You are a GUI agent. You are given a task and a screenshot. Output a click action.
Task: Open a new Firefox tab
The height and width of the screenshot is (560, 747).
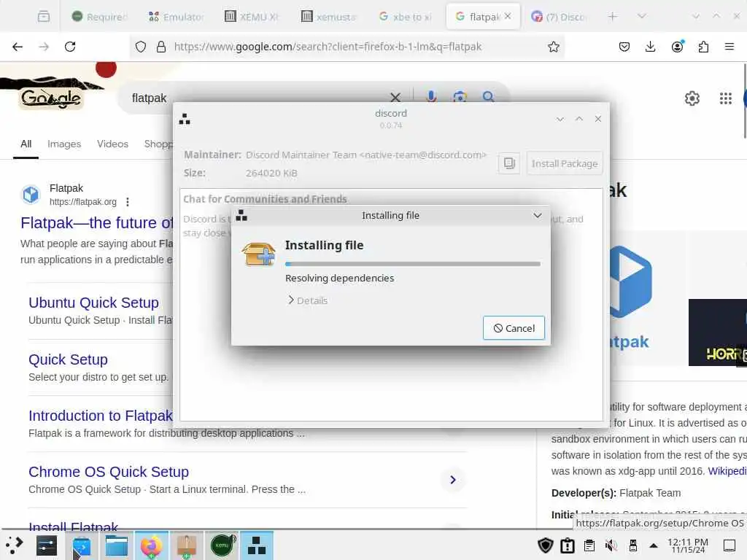pos(613,17)
